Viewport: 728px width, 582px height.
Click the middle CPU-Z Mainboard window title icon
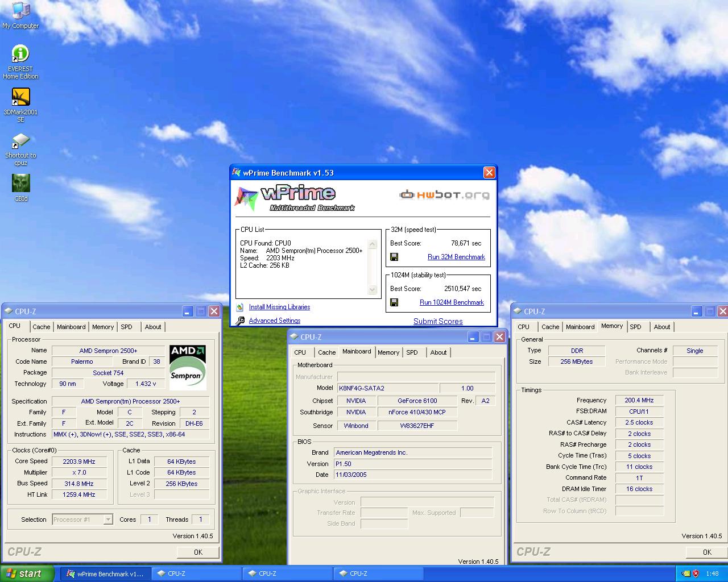coord(294,337)
